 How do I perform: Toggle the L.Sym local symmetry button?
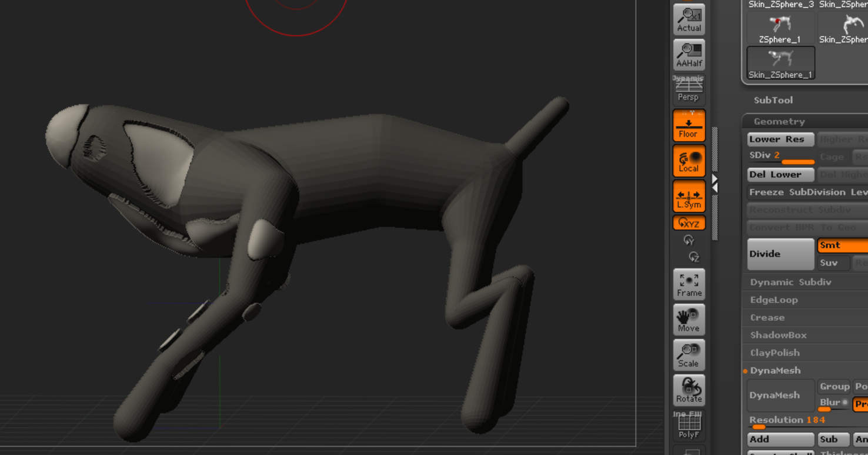[689, 196]
